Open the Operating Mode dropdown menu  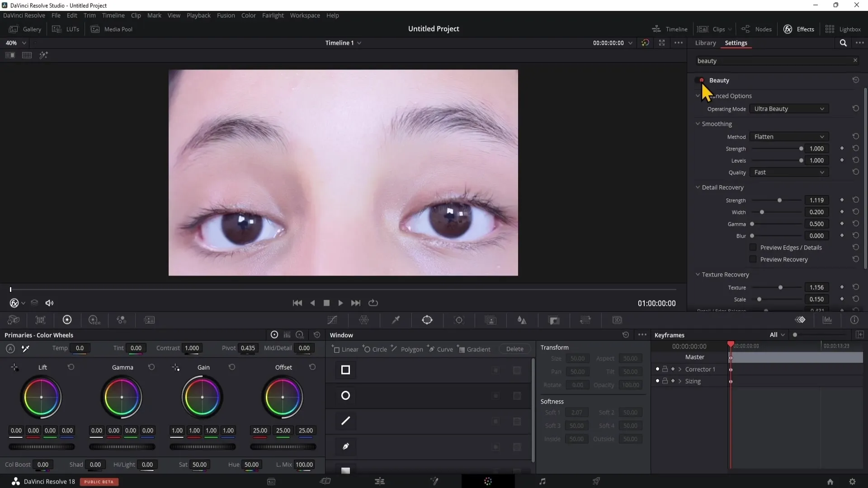(788, 109)
